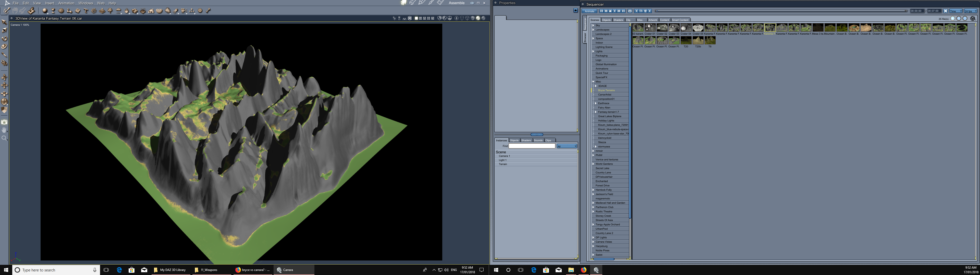The width and height of the screenshot is (980, 275).
Task: Click the render camera icon in sidebar
Action: click(x=5, y=122)
